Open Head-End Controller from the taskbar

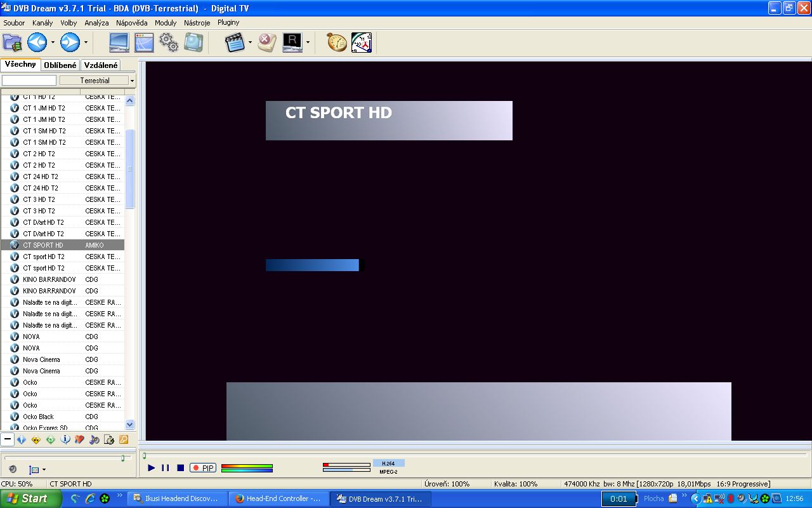(x=278, y=498)
